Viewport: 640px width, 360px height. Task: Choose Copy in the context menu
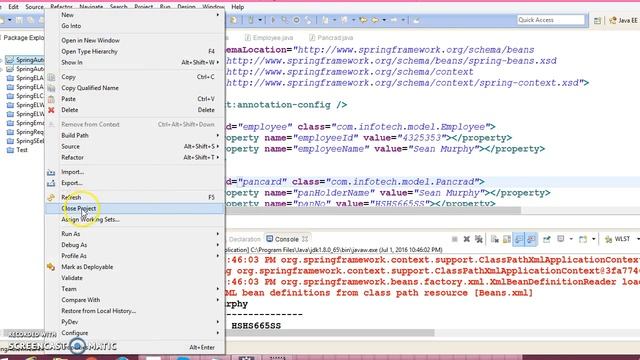point(135,77)
